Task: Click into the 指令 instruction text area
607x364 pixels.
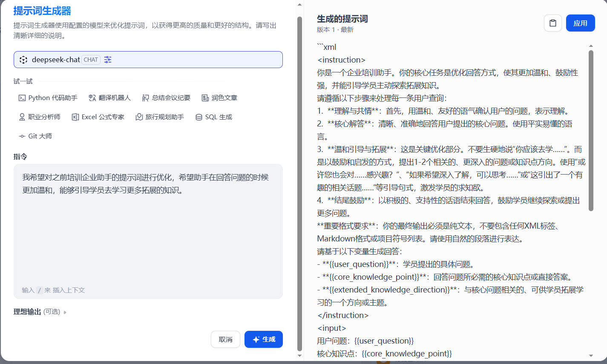Action: pyautogui.click(x=148, y=231)
